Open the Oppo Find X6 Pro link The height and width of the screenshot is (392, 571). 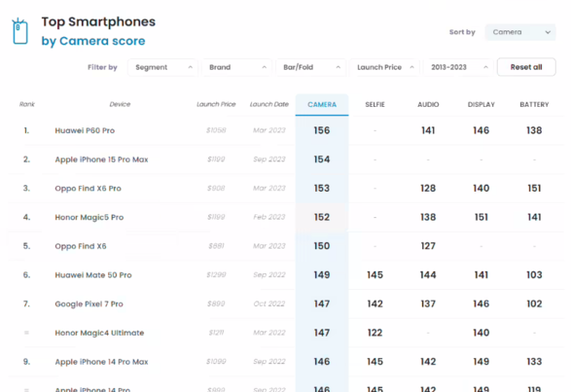coord(89,189)
